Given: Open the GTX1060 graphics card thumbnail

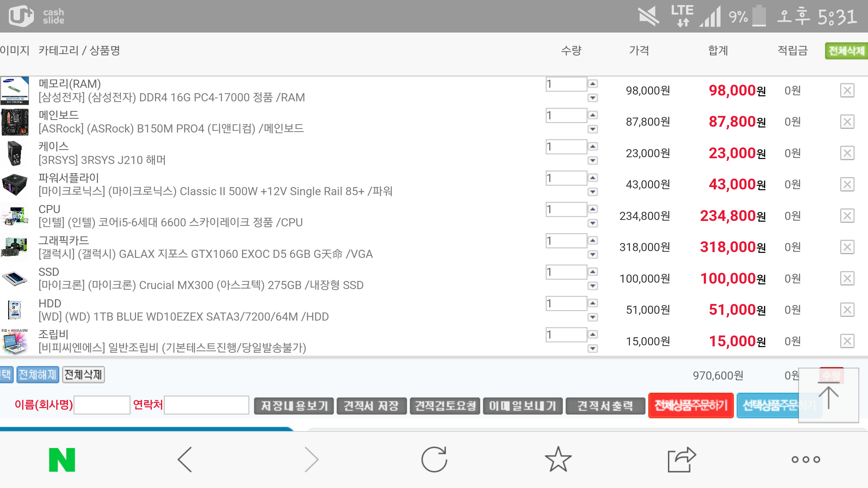Looking at the screenshot, I should [x=15, y=247].
